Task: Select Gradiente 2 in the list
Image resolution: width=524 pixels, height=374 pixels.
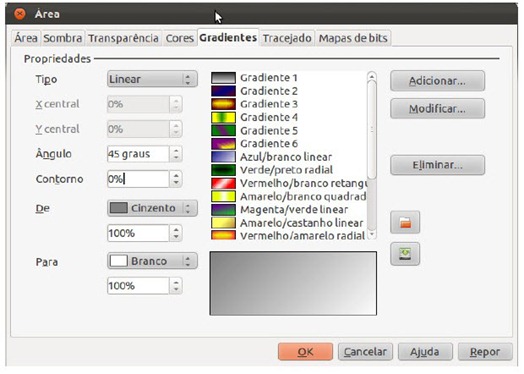Action: click(x=289, y=91)
